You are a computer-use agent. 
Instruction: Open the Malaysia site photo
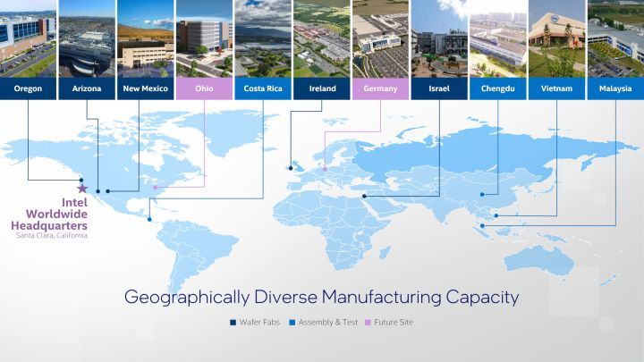pyautogui.click(x=615, y=38)
